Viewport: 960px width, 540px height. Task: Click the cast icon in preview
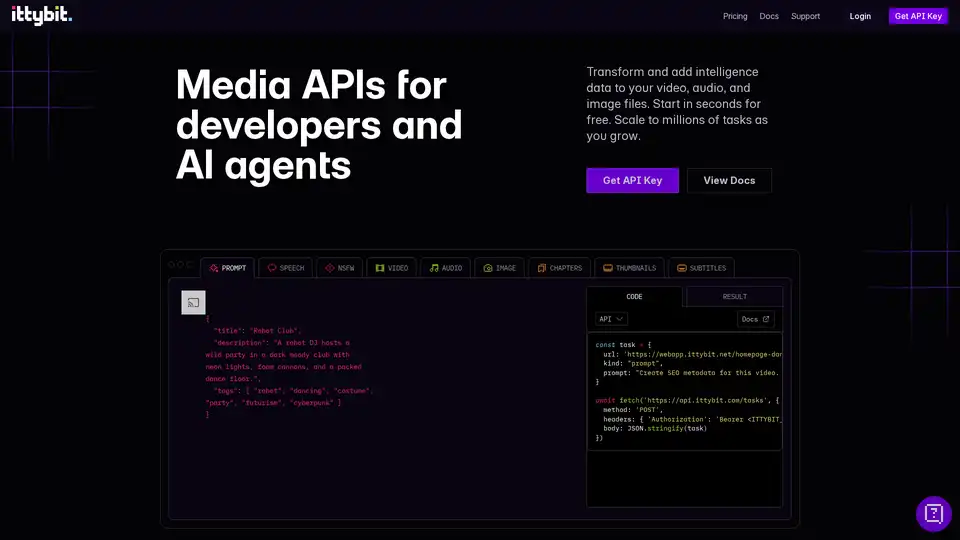193,303
